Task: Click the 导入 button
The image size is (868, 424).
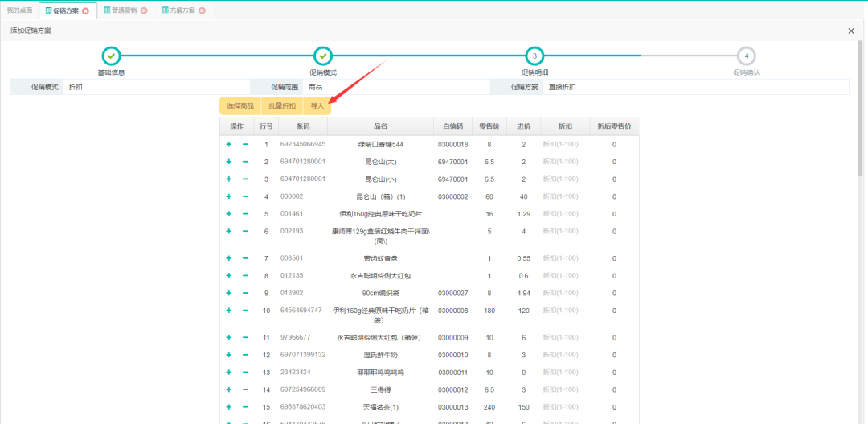Action: coord(317,105)
